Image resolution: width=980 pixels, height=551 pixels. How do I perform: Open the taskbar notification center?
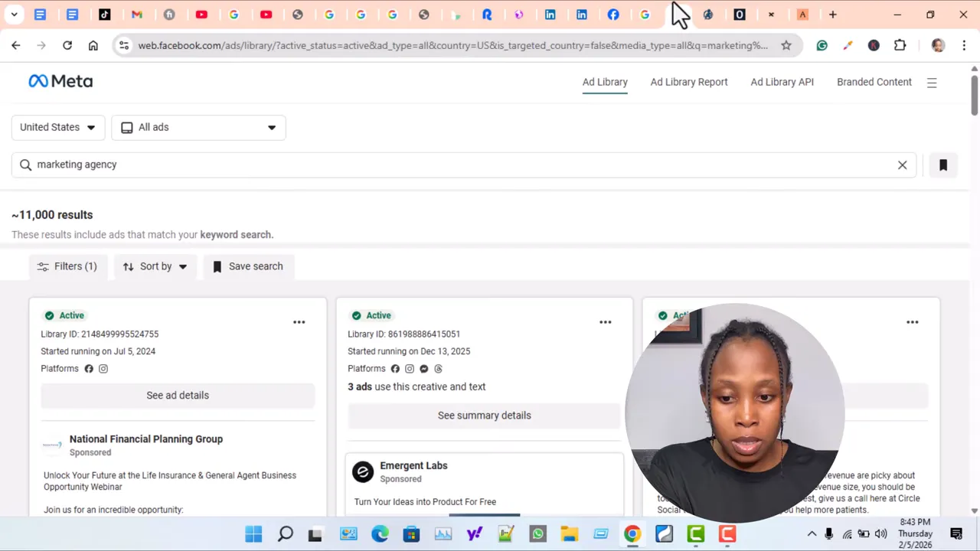coord(956,534)
